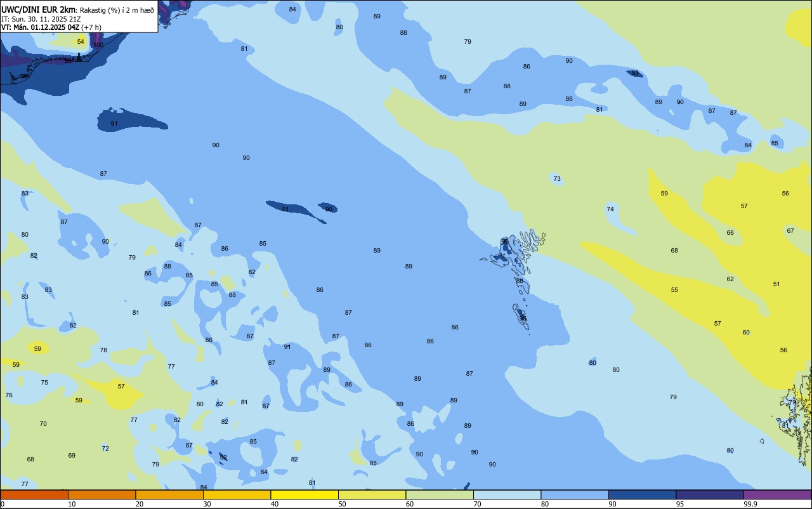Click the 10–20 orange legend swatch

101,494
